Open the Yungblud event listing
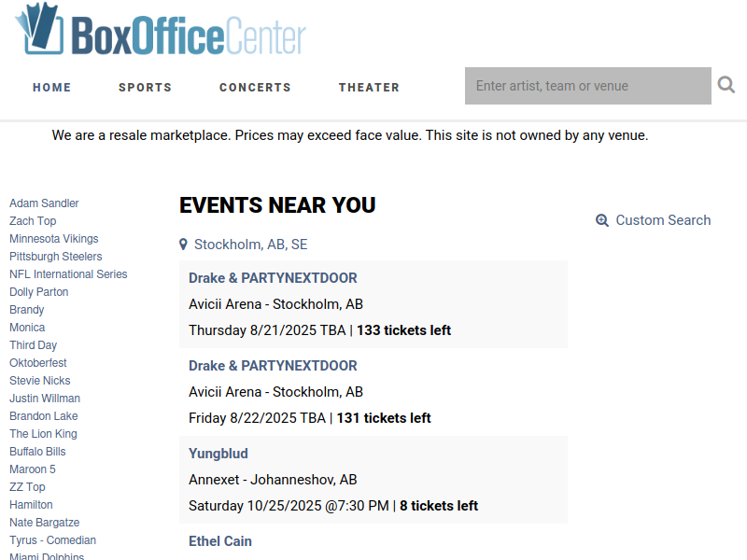Screen dimensions: 747x560 218,454
